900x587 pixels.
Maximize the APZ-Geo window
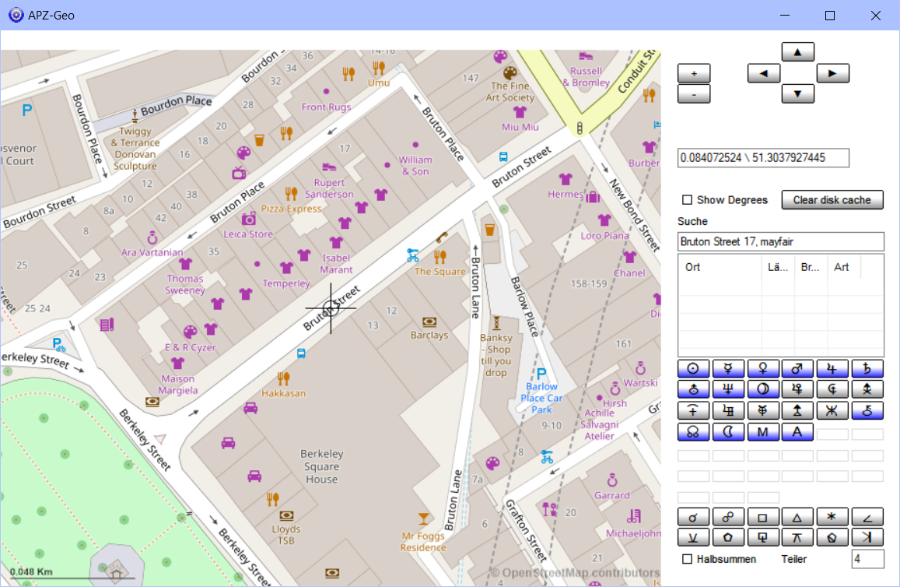830,15
